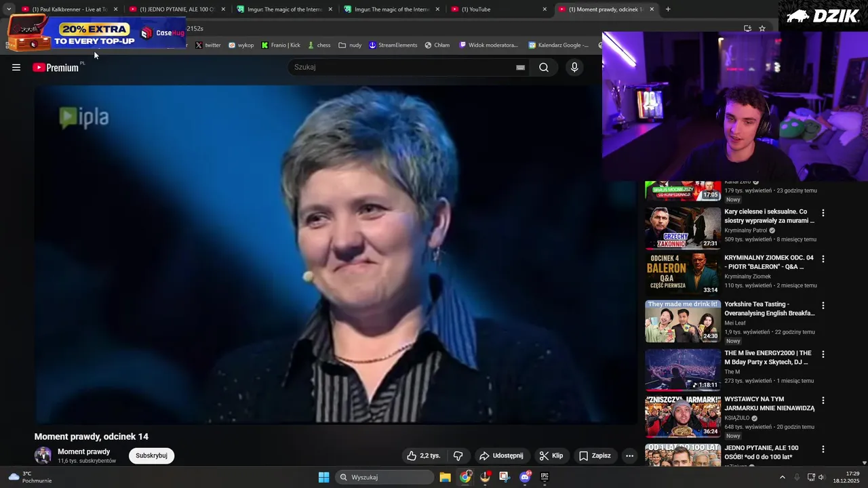The height and width of the screenshot is (488, 868).
Task: Like the video with thumbs-up button
Action: 424,455
